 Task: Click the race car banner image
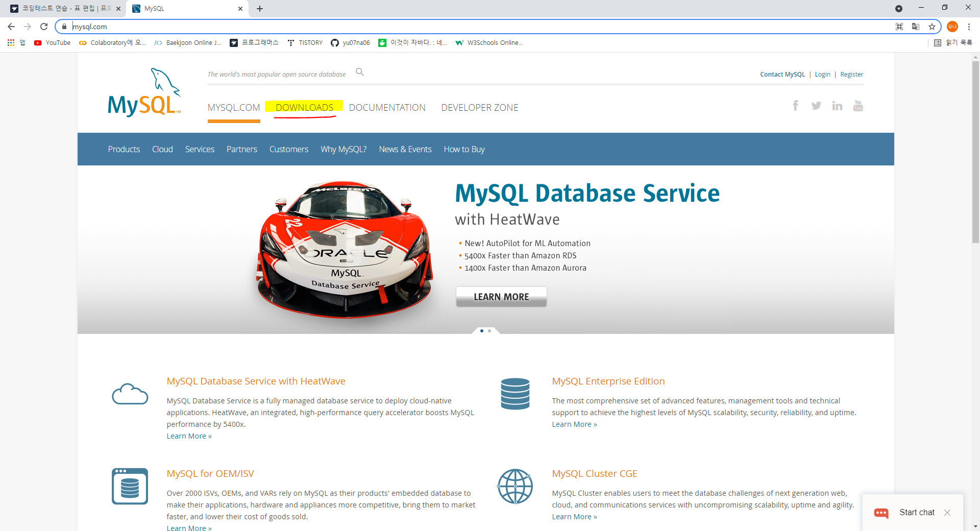point(345,249)
